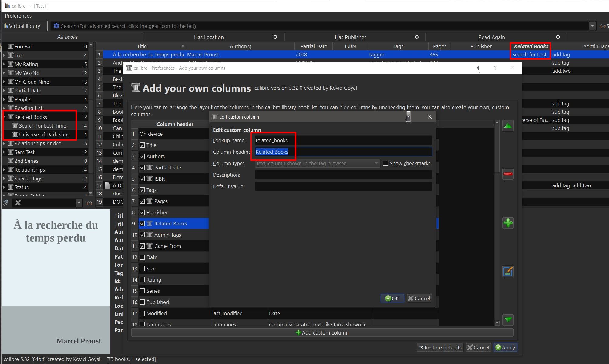Click the edit column pencil icon
The width and height of the screenshot is (609, 364).
(x=508, y=271)
